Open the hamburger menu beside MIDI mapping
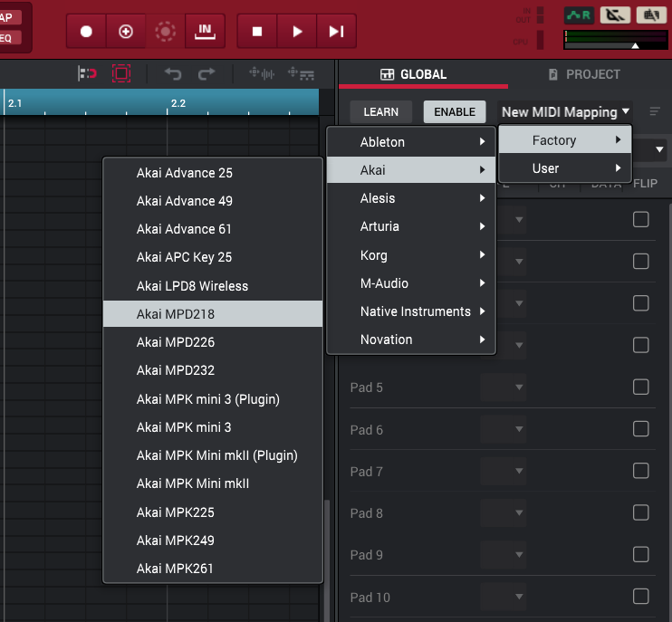The image size is (672, 622). pyautogui.click(x=655, y=111)
